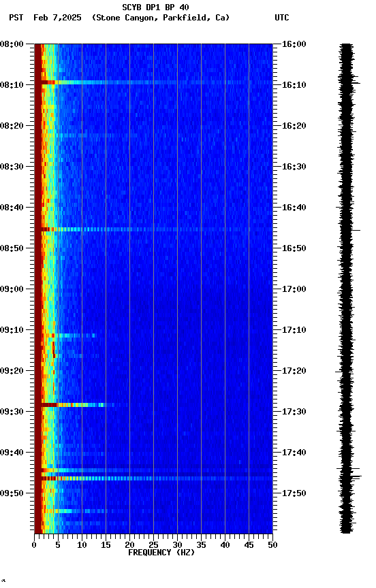Select the 08:30 PST time tick label
The image size is (376, 588).
pyautogui.click(x=12, y=167)
